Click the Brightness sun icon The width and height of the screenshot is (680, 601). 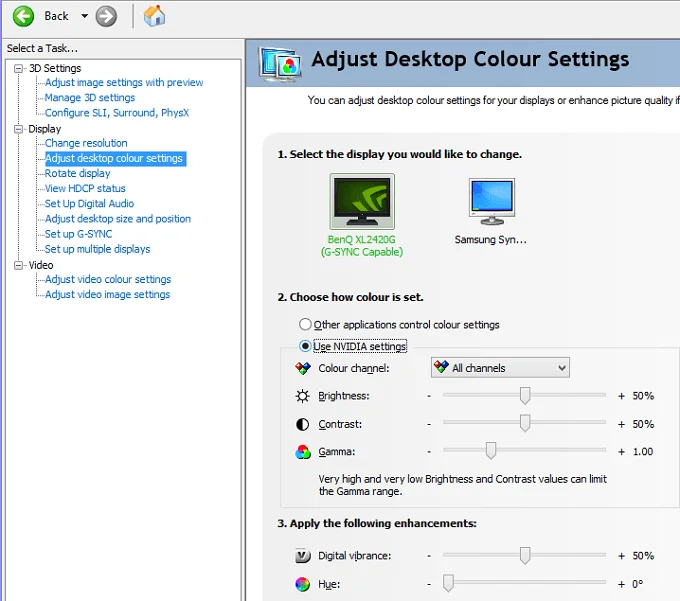(x=304, y=396)
